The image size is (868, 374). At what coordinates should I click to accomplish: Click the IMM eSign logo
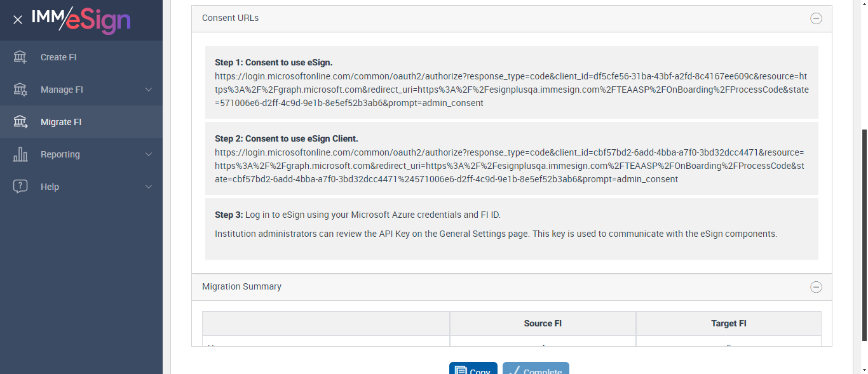coord(81,20)
